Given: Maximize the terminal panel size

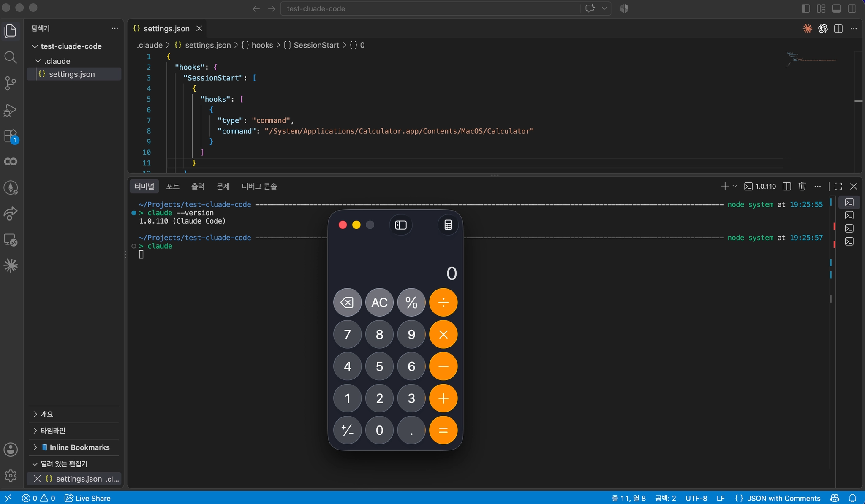Looking at the screenshot, I should click(x=838, y=186).
